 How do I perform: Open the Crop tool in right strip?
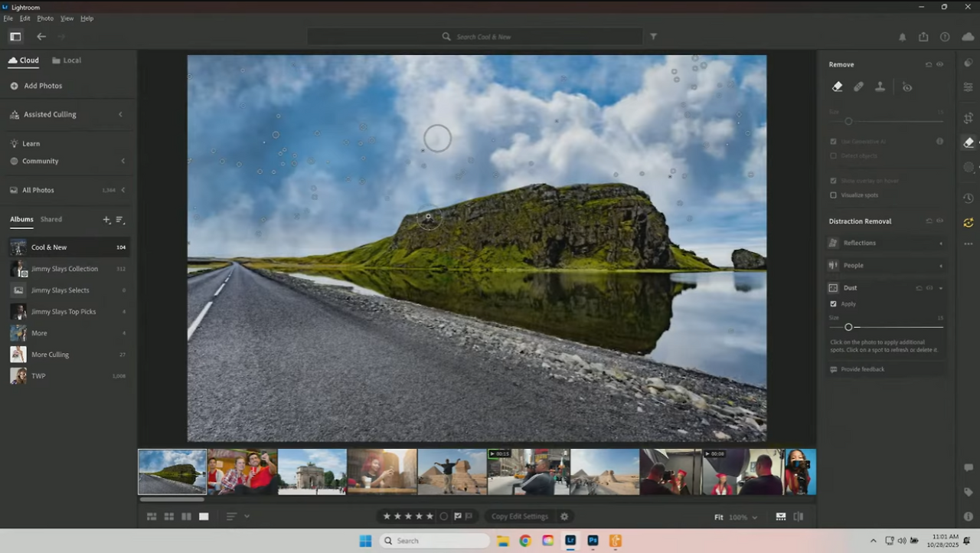[969, 118]
